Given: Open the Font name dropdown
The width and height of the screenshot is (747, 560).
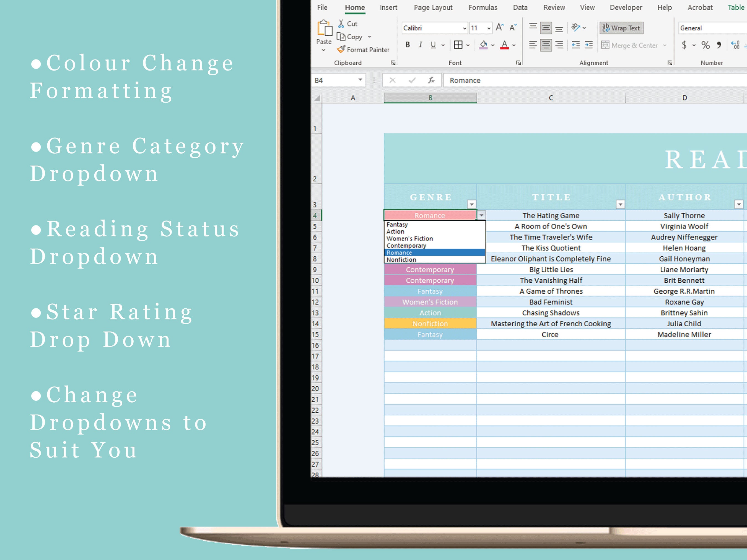Looking at the screenshot, I should pos(464,28).
